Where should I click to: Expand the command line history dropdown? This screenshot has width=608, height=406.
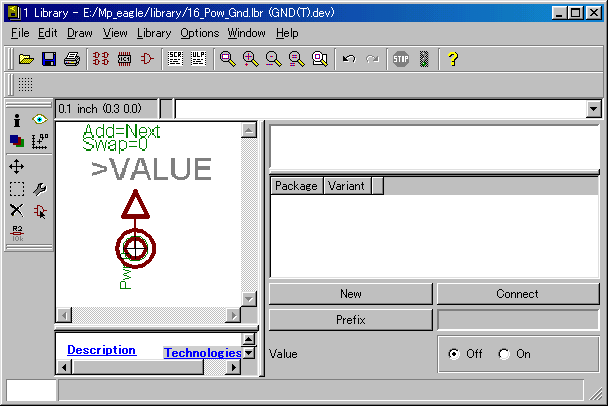point(593,109)
